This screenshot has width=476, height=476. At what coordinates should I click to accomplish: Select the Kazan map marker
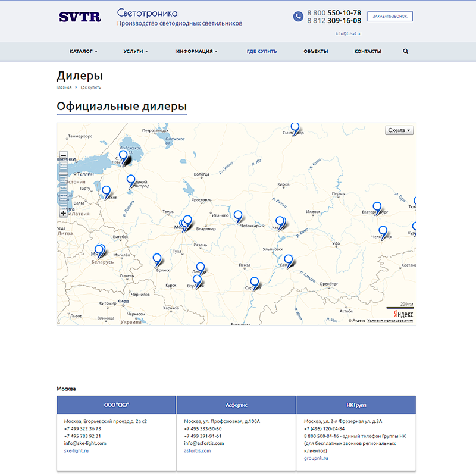280,224
